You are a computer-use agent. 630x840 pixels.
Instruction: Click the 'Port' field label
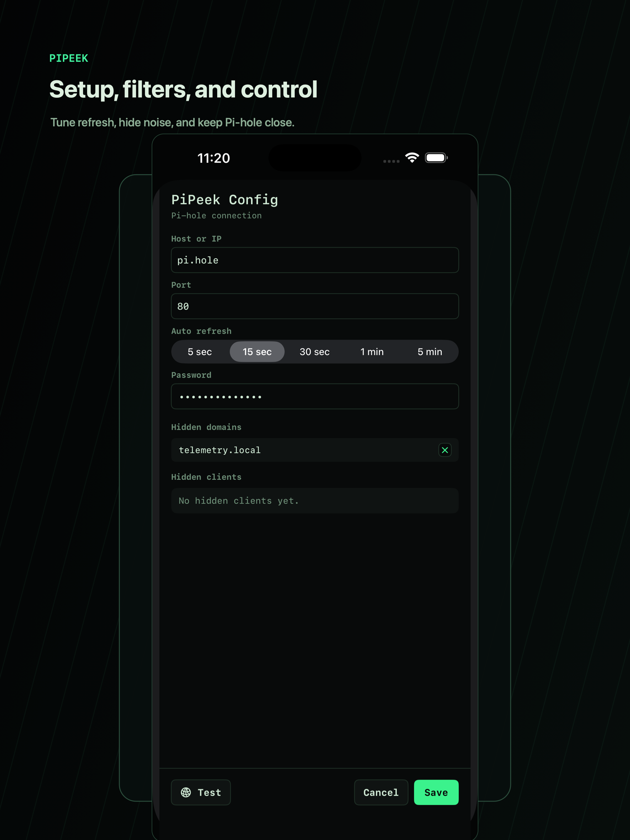[181, 285]
